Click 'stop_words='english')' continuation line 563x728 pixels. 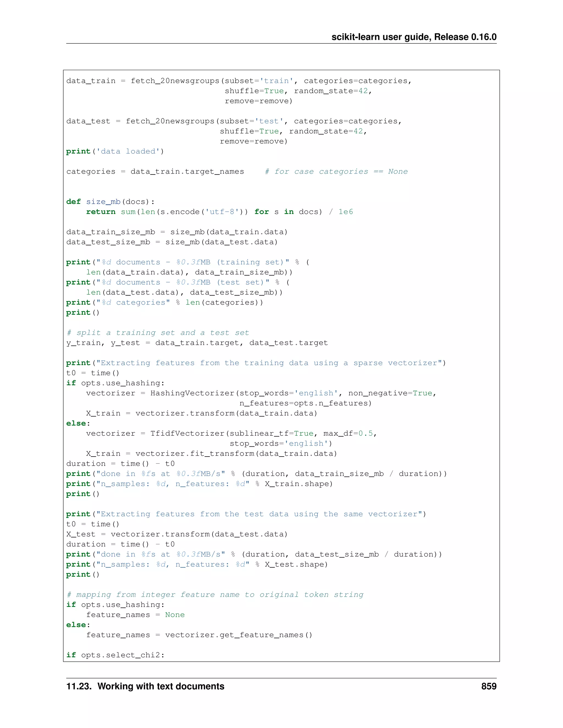[281, 444]
